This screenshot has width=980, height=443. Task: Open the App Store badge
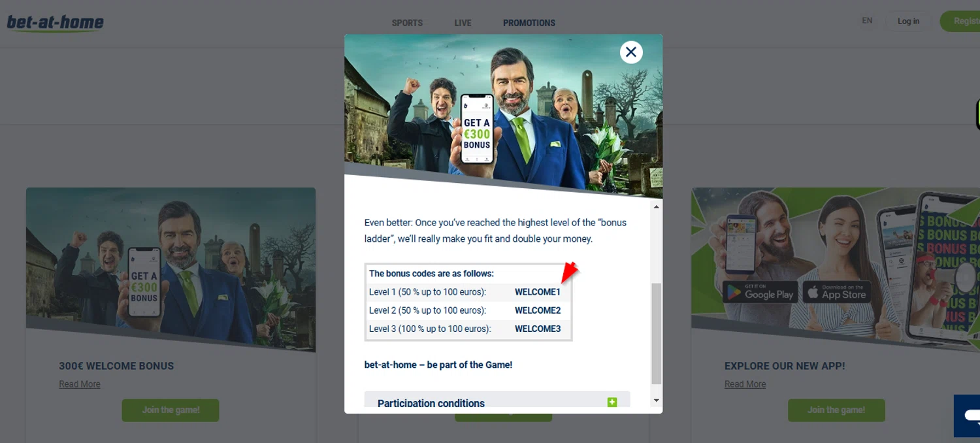pyautogui.click(x=837, y=293)
